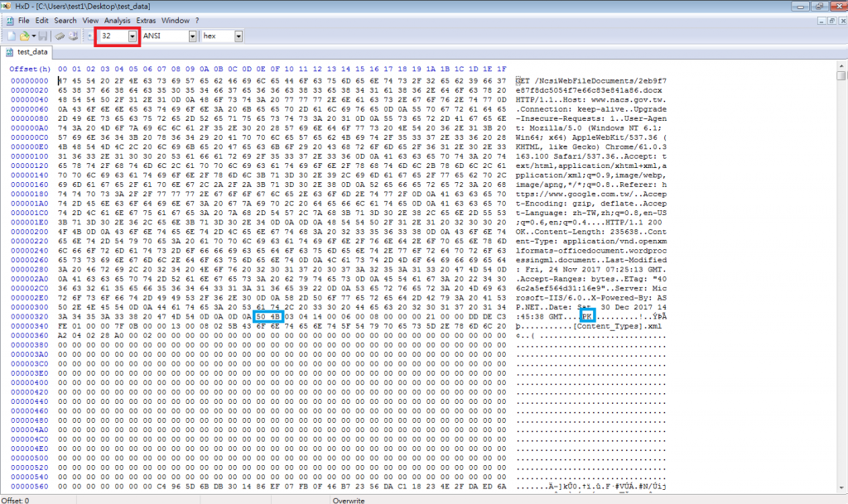Expand the Open file arrow for recent files
The image size is (848, 504).
pyautogui.click(x=33, y=36)
